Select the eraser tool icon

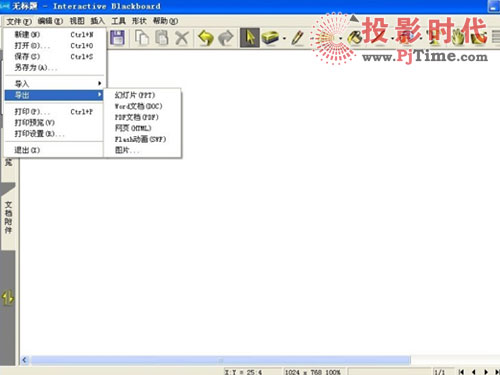click(270, 38)
